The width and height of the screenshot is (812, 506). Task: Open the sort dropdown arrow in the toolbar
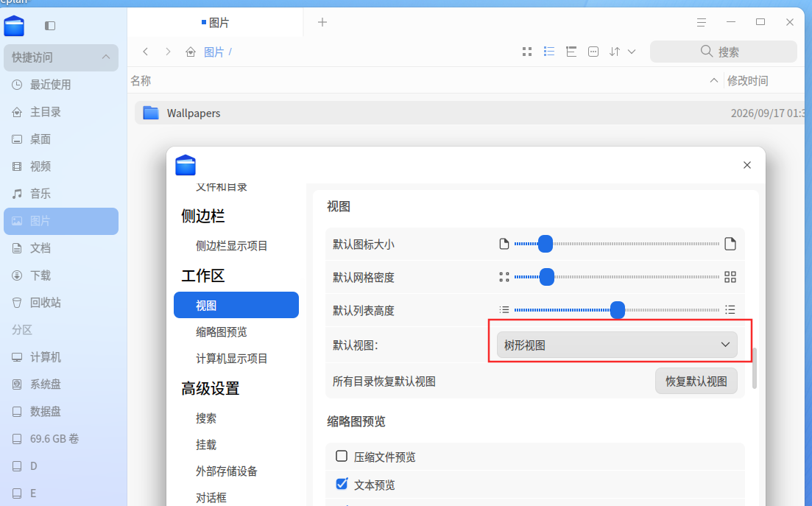[632, 52]
